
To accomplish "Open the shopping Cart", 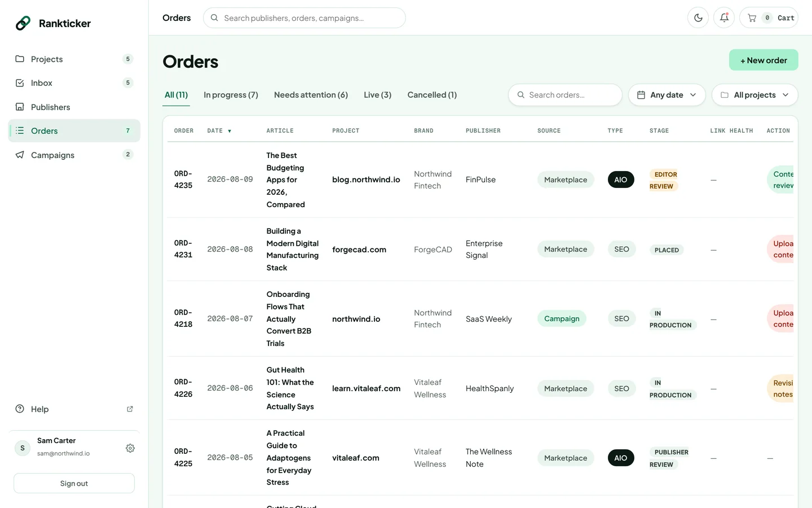I will pyautogui.click(x=769, y=18).
